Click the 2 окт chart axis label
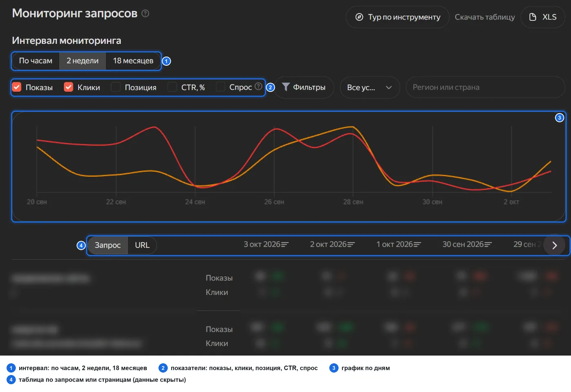Screen dimensions: 571x392 [511, 202]
